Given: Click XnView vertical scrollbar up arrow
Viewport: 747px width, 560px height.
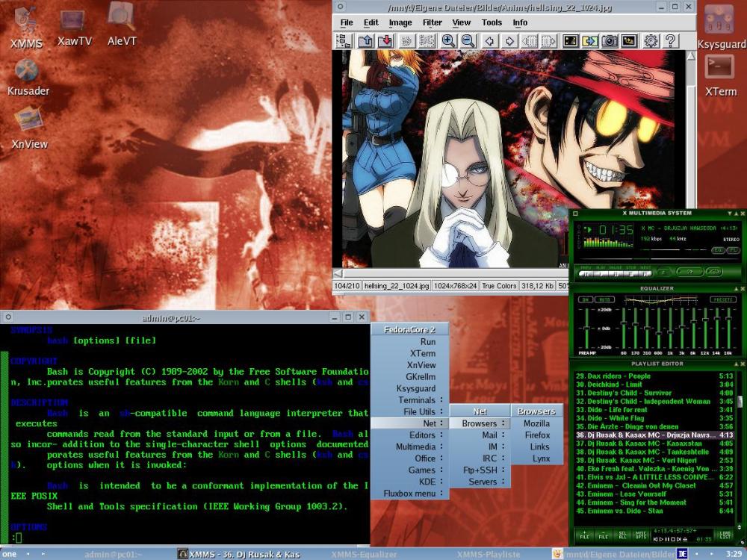Looking at the screenshot, I should tap(691, 56).
